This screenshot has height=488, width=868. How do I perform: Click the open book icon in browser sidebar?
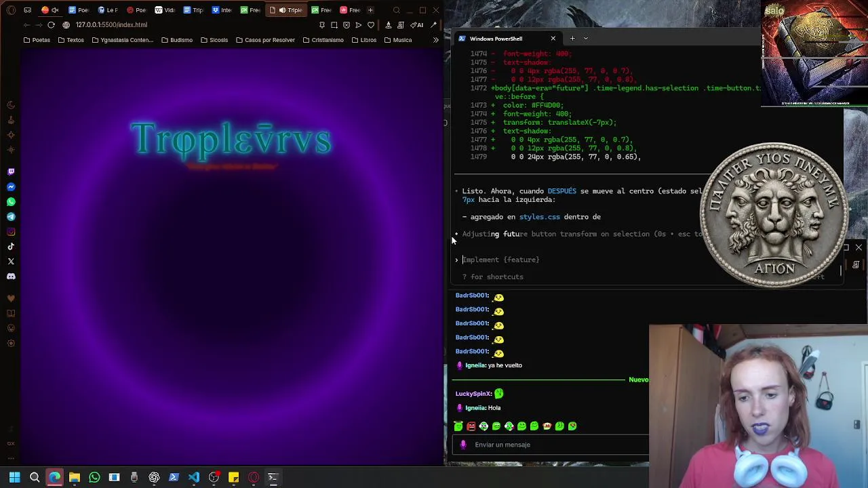click(x=11, y=313)
